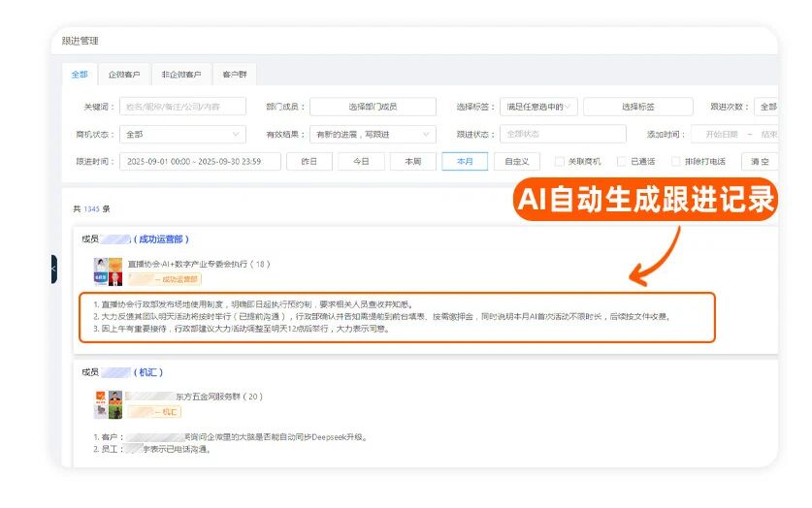Image resolution: width=812 pixels, height=508 pixels.
Task: Click the 东方五金网服务群 group avatar
Action: (108, 403)
